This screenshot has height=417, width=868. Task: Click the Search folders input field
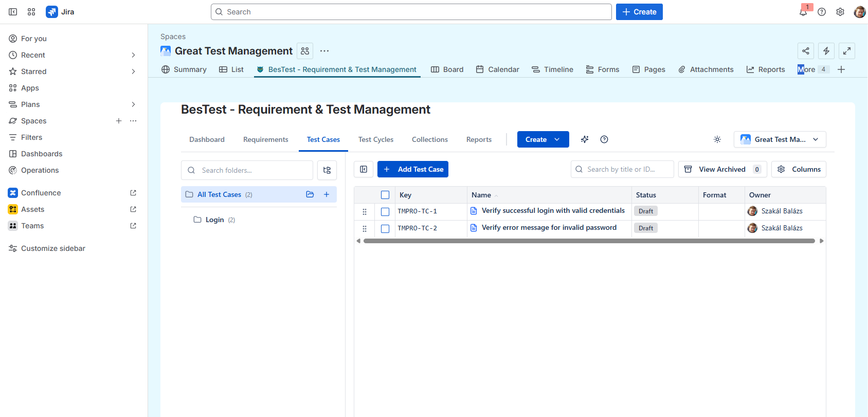[x=252, y=170]
